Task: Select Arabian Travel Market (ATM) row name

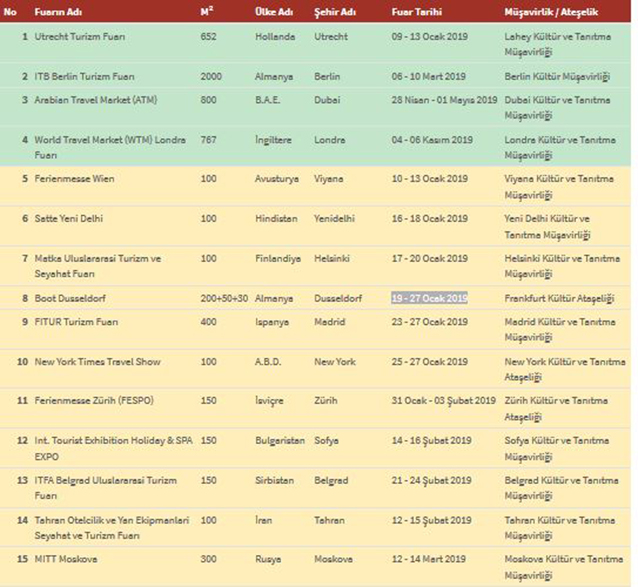Action: click(96, 100)
